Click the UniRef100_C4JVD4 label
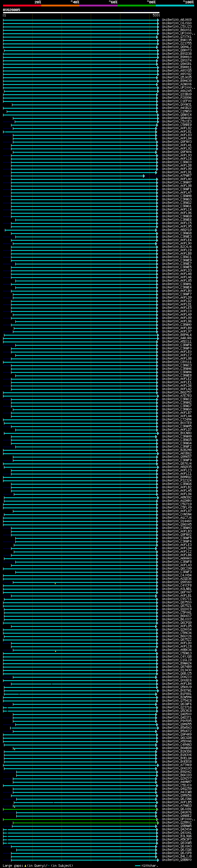The image size is (197, 868). tap(177, 575)
